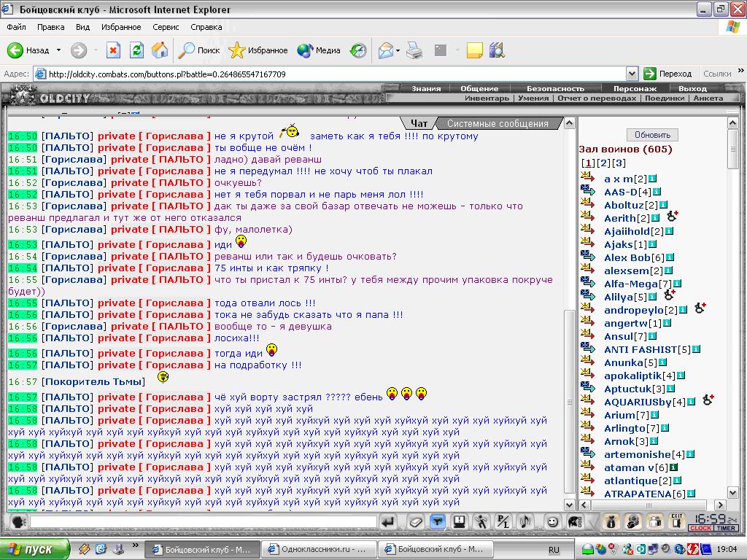
Task: Click player name AAS-D
Action: click(x=622, y=192)
